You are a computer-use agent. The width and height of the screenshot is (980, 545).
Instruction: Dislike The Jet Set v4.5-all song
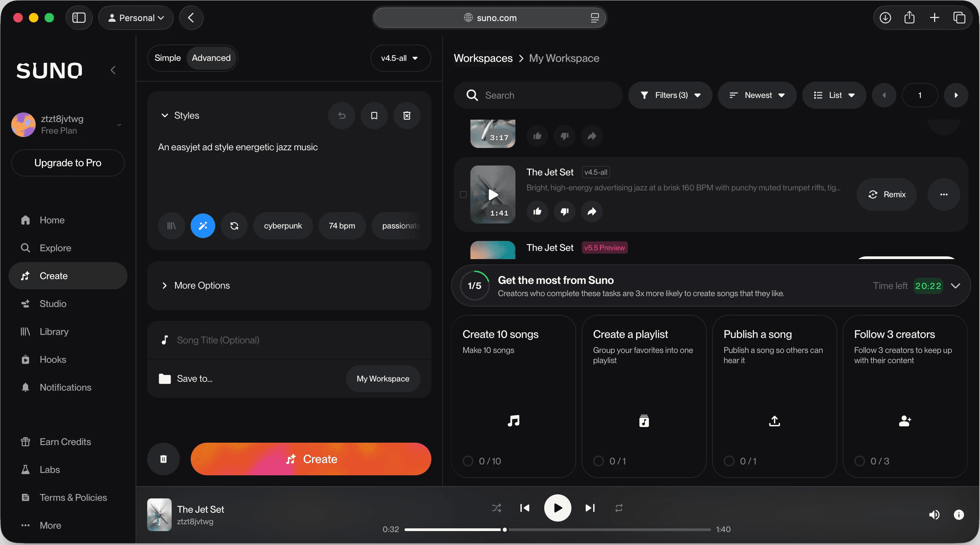pyautogui.click(x=565, y=211)
